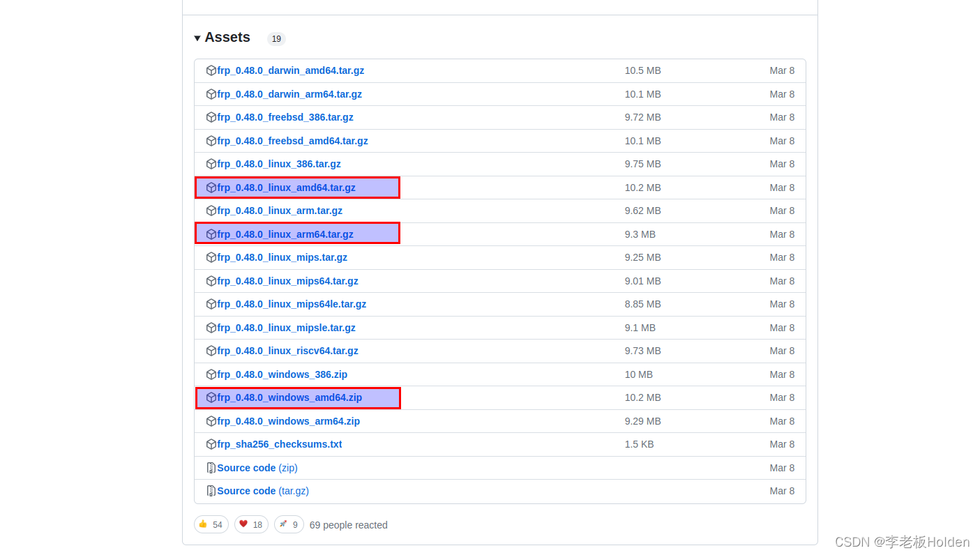Click package icon beside frp_0.48.0_freebsd_amd64.tar.gz
Image resolution: width=980 pixels, height=555 pixels.
coord(211,141)
